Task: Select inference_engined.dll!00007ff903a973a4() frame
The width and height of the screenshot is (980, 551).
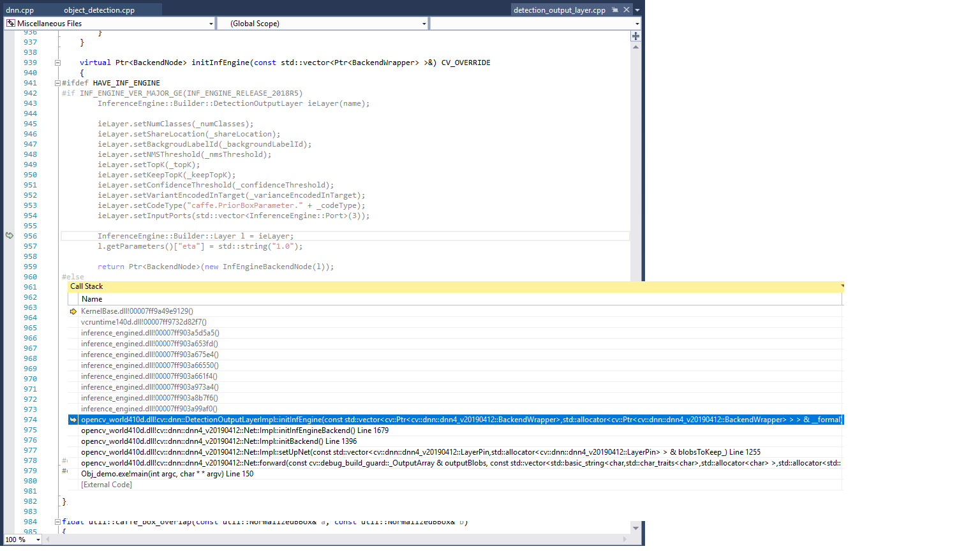Action: point(150,387)
